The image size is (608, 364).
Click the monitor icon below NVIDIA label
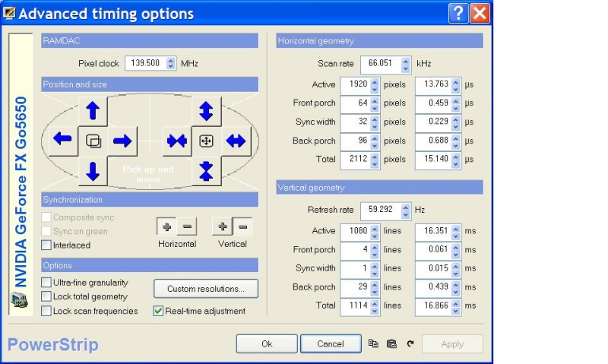coord(20,300)
